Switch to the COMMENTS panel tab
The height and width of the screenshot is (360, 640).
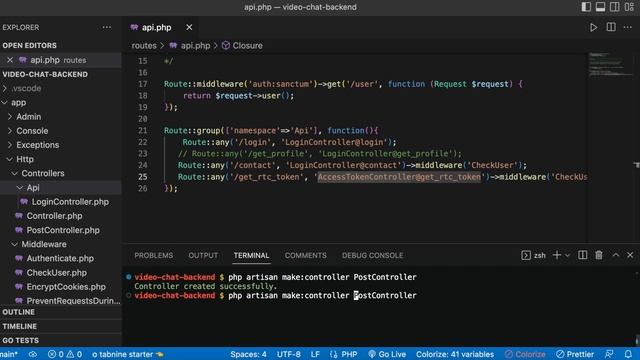(305, 256)
